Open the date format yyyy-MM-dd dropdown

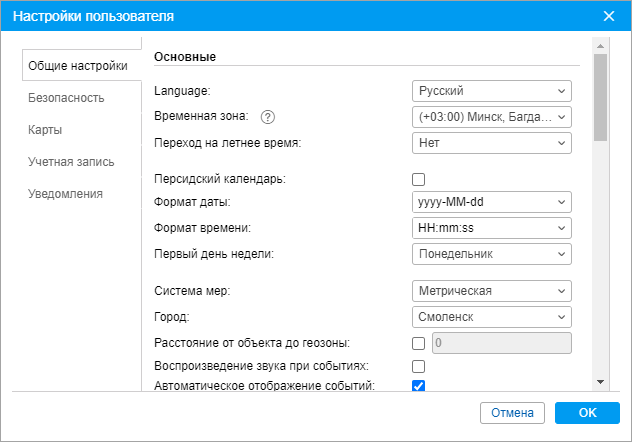click(491, 202)
